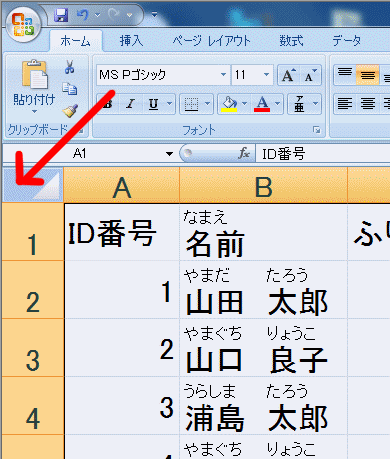390x459 pixels.
Task: Open the font size 11 dropdown
Action: coord(266,75)
